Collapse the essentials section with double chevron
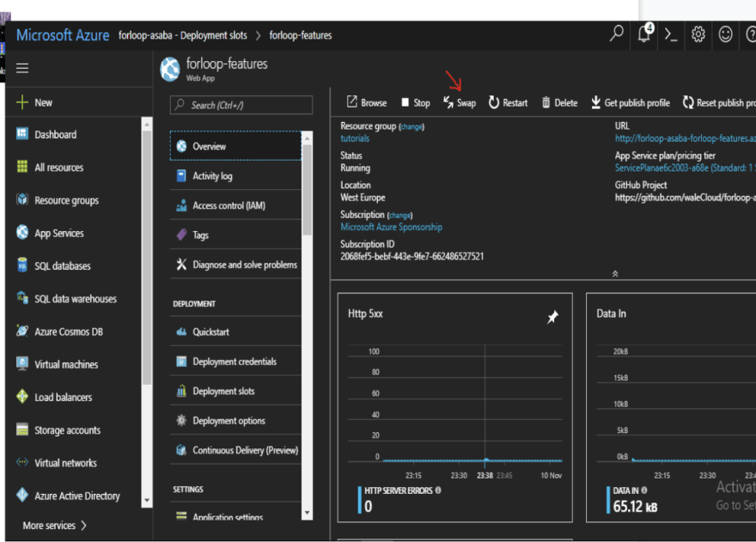 point(615,274)
